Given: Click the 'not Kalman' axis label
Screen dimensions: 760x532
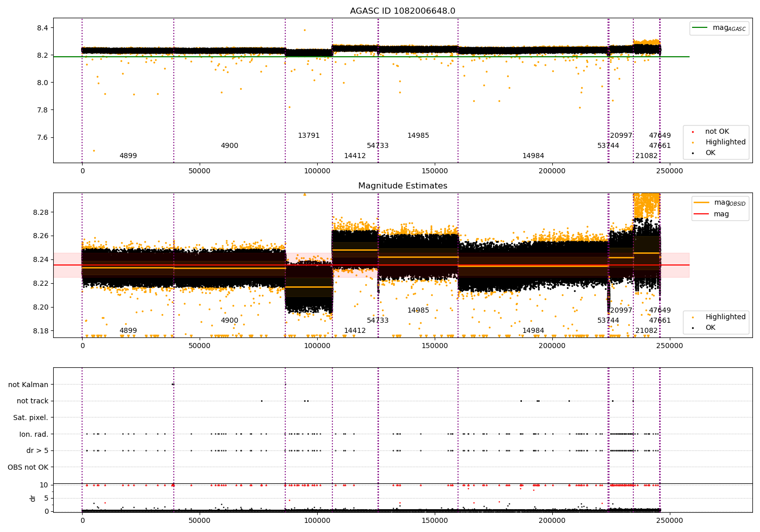Looking at the screenshot, I should point(28,385).
